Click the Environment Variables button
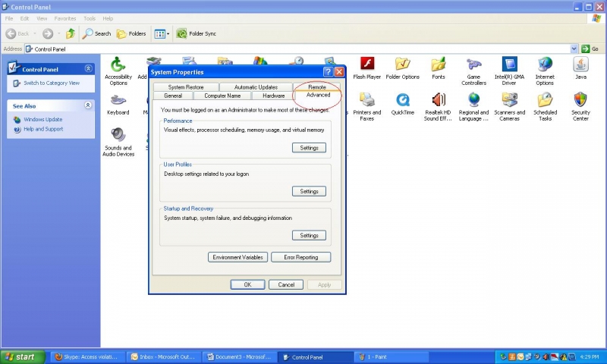 coord(237,257)
